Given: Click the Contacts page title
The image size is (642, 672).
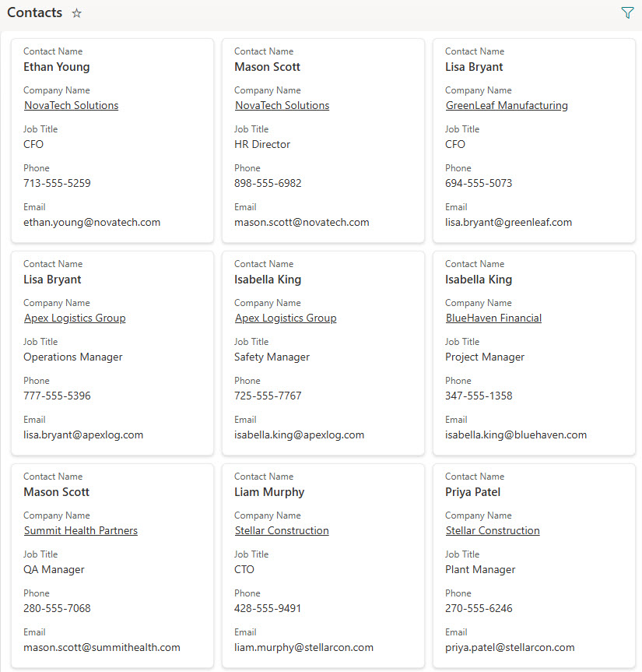Looking at the screenshot, I should tap(34, 12).
